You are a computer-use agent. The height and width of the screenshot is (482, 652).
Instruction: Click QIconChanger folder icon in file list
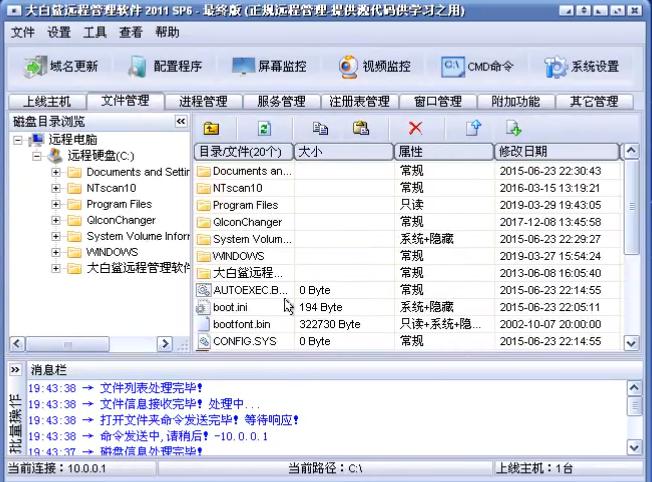(x=203, y=222)
